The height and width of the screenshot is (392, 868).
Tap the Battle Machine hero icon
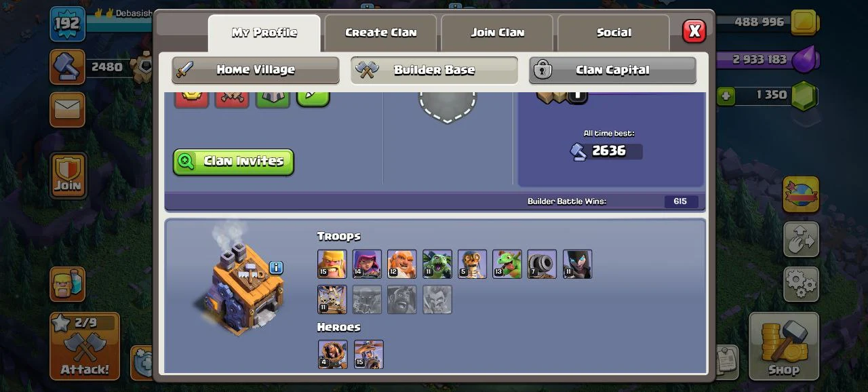(332, 354)
